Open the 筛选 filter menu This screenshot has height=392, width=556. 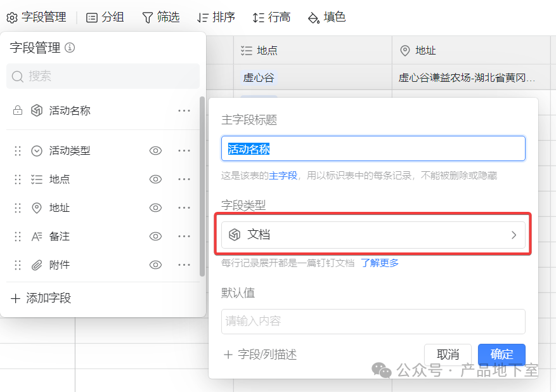161,17
